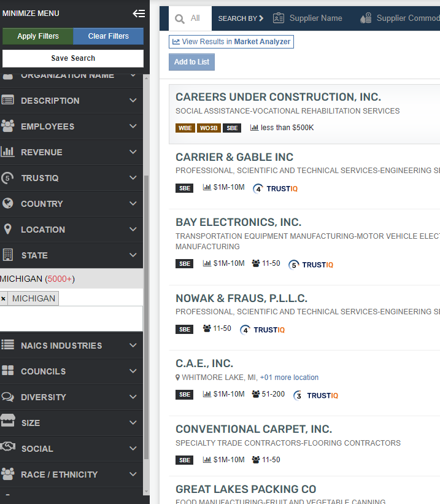The height and width of the screenshot is (504, 440).
Task: Expand the Race / Ethnicity chevron
Action: point(133,474)
